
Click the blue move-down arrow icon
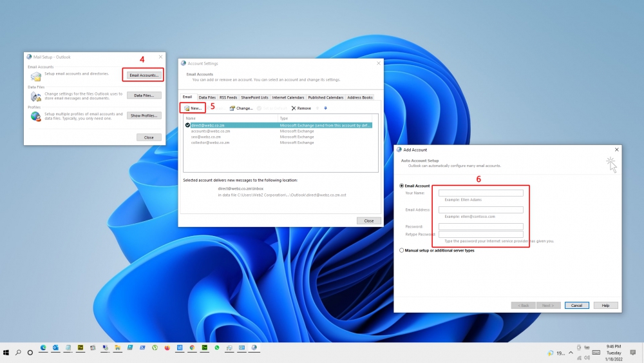[x=325, y=108]
